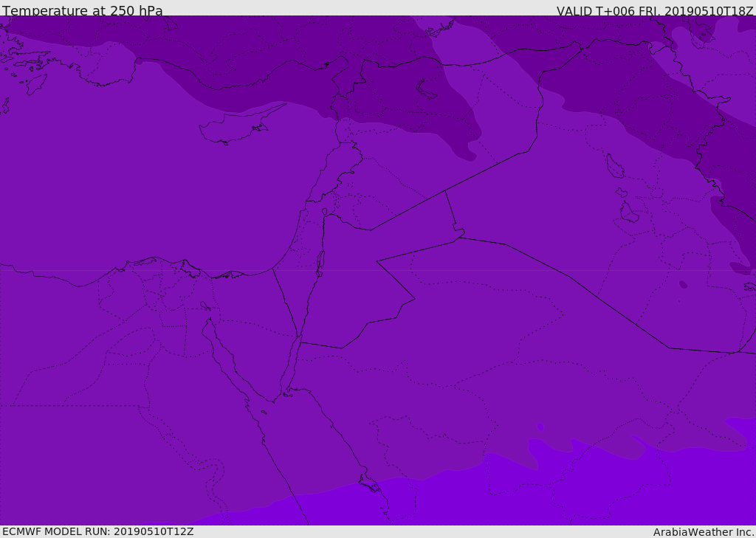Screen dimensions: 756x538
Task: Click the VALID T+006 timestamp text
Action: [654, 11]
